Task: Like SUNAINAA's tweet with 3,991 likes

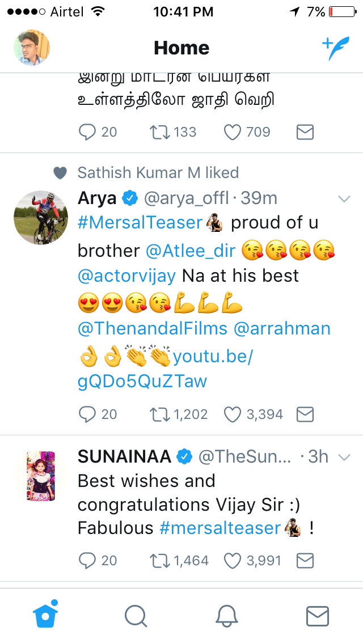Action: pyautogui.click(x=233, y=561)
